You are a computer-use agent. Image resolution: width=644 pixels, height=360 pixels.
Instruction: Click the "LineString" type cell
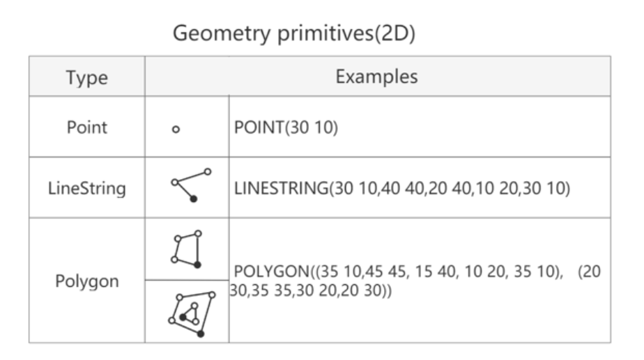[86, 189]
